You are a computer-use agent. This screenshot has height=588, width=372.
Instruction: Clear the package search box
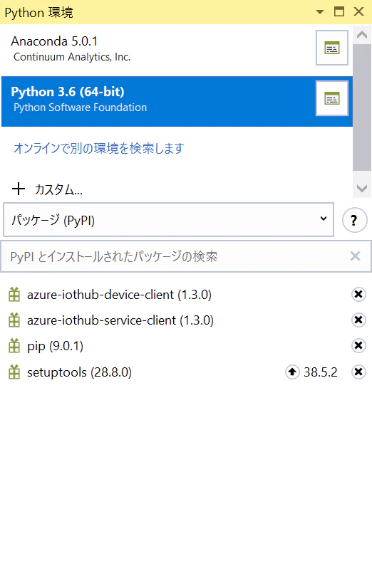point(355,256)
